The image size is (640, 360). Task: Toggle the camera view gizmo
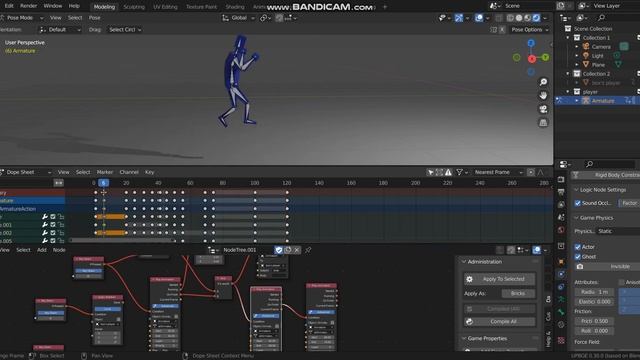(543, 109)
